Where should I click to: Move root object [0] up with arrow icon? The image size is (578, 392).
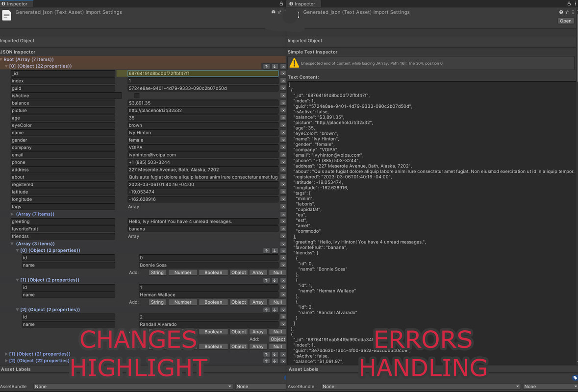[266, 66]
